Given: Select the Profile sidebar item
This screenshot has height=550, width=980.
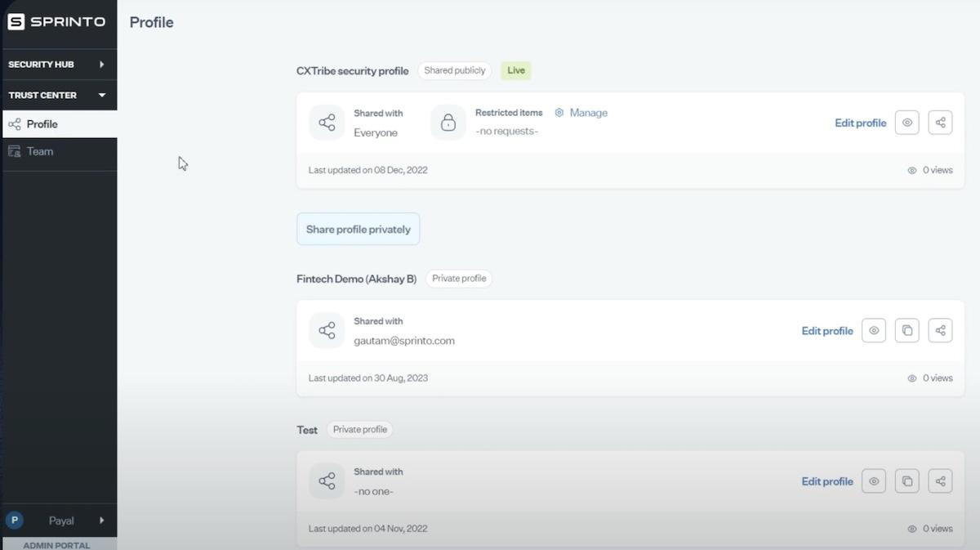Looking at the screenshot, I should [59, 124].
